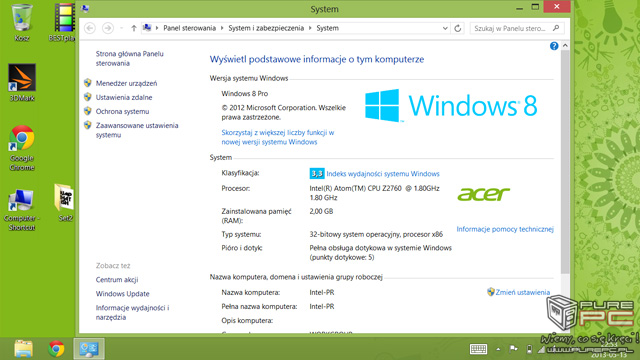
Task: Click the Action Center flag tray icon
Action: (513, 349)
